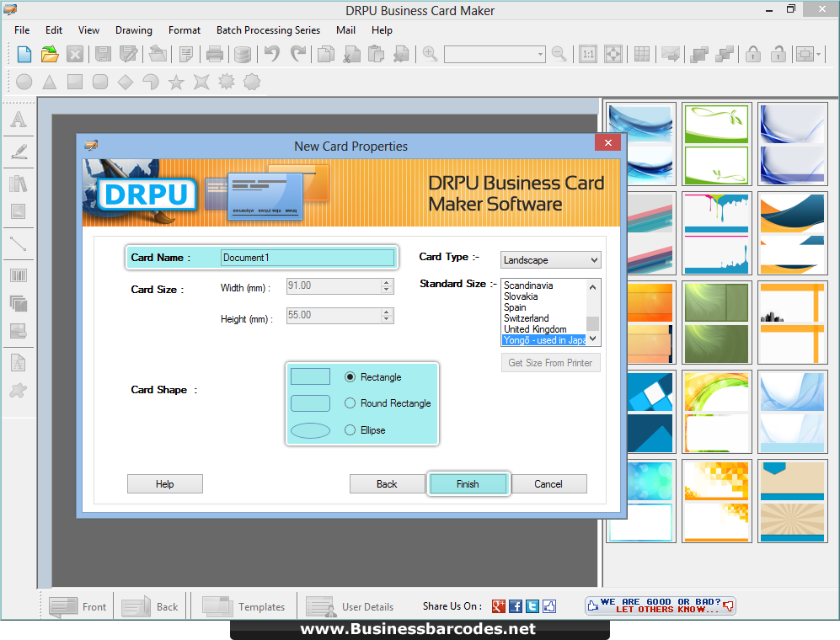Switch to the Front card side
Image resolution: width=840 pixels, height=640 pixels.
[x=78, y=607]
